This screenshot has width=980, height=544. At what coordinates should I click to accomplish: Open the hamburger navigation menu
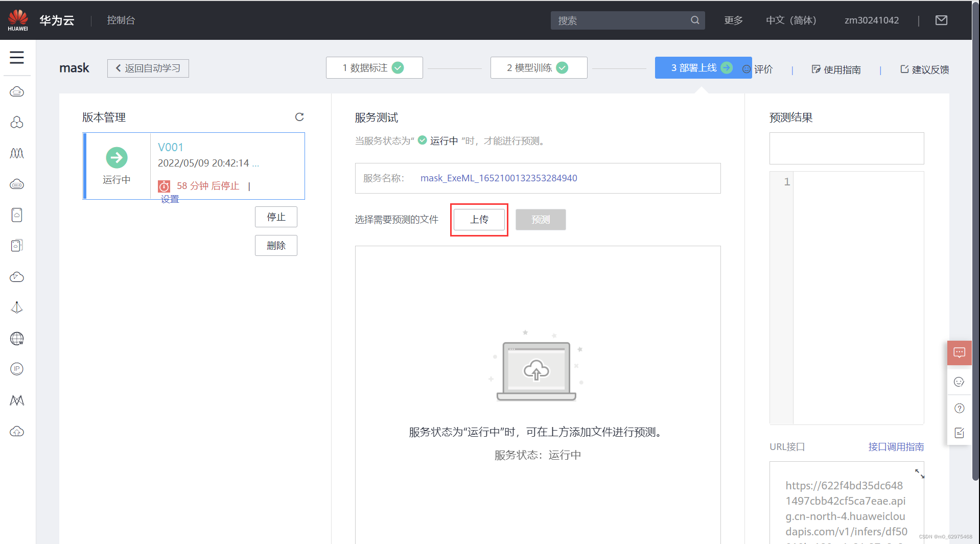click(x=17, y=57)
